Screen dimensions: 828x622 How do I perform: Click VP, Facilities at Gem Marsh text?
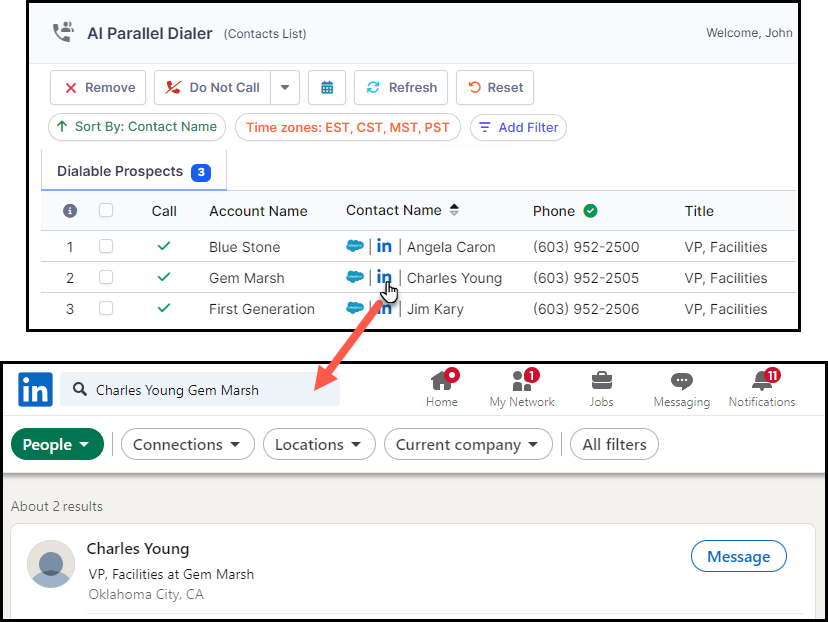pyautogui.click(x=171, y=574)
